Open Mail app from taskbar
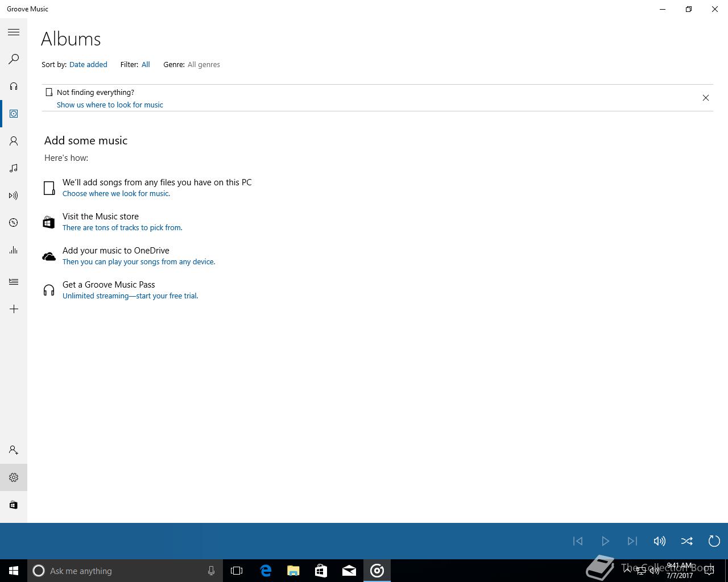The width and height of the screenshot is (728, 582). click(349, 571)
